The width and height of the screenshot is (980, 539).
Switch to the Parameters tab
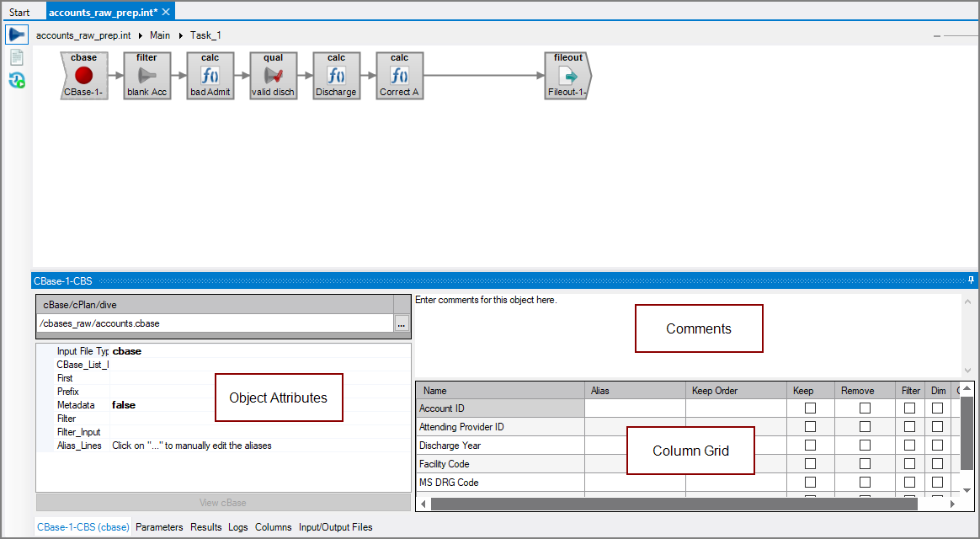[159, 526]
